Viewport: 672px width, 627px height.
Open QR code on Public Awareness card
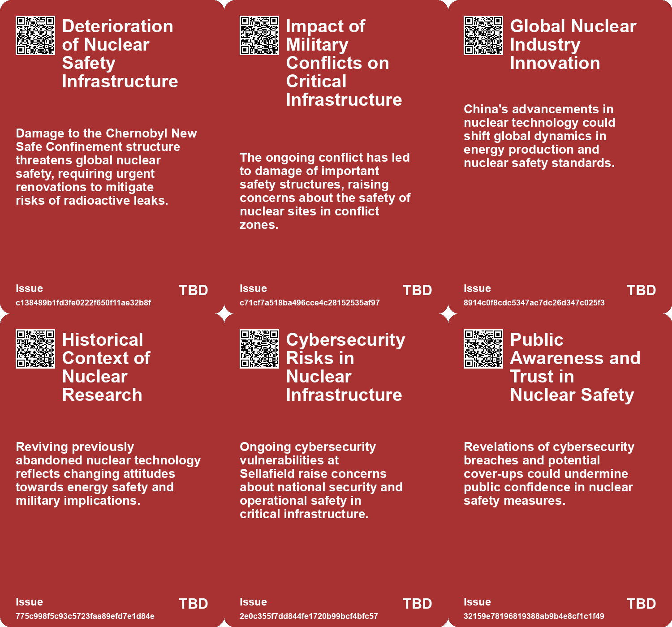pos(483,349)
